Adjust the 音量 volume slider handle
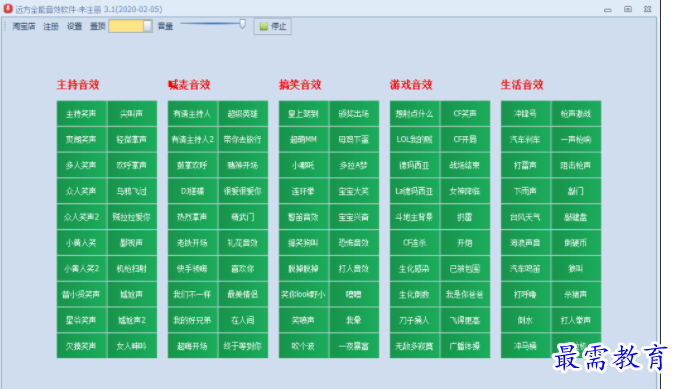This screenshot has width=676, height=389. click(x=243, y=24)
